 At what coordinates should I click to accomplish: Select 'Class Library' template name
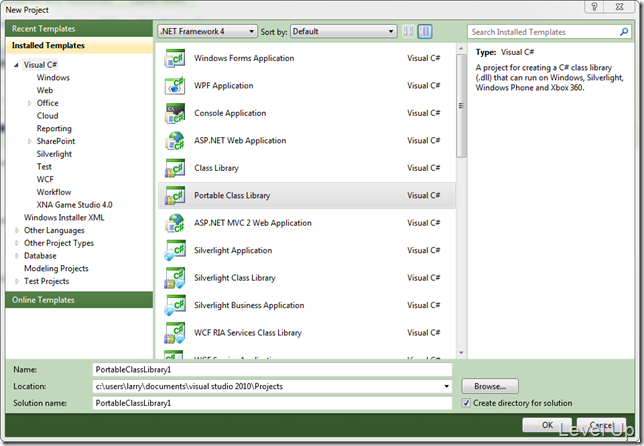216,168
